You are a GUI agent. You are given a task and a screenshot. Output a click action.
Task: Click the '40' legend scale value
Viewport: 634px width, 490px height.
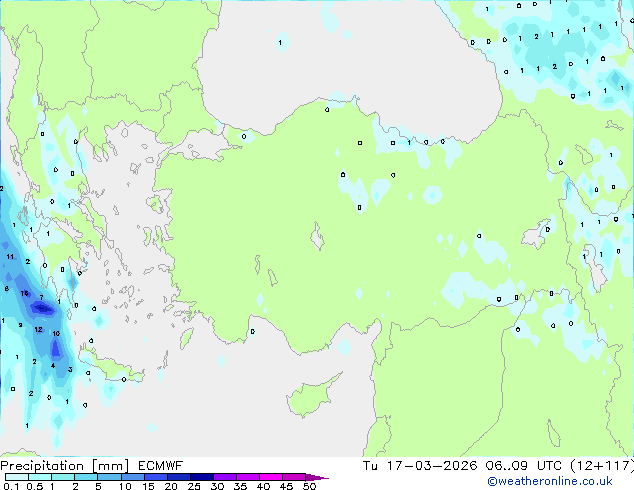point(263,486)
